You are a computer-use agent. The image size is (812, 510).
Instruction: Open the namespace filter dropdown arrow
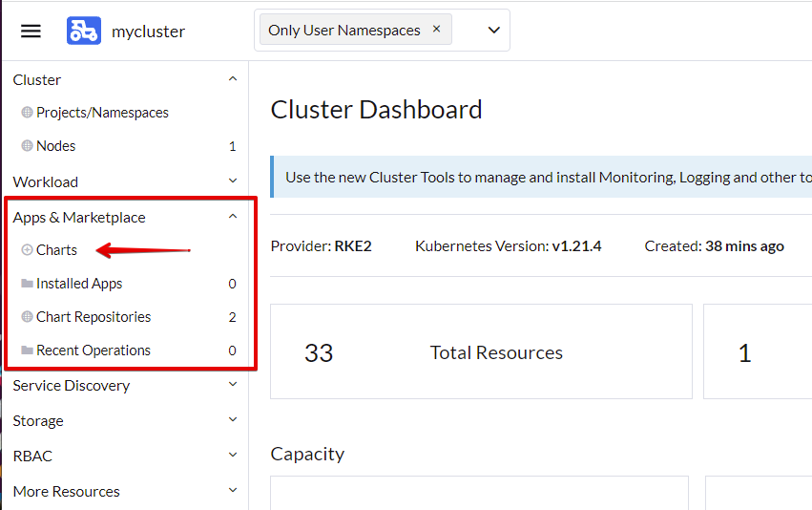click(x=494, y=30)
